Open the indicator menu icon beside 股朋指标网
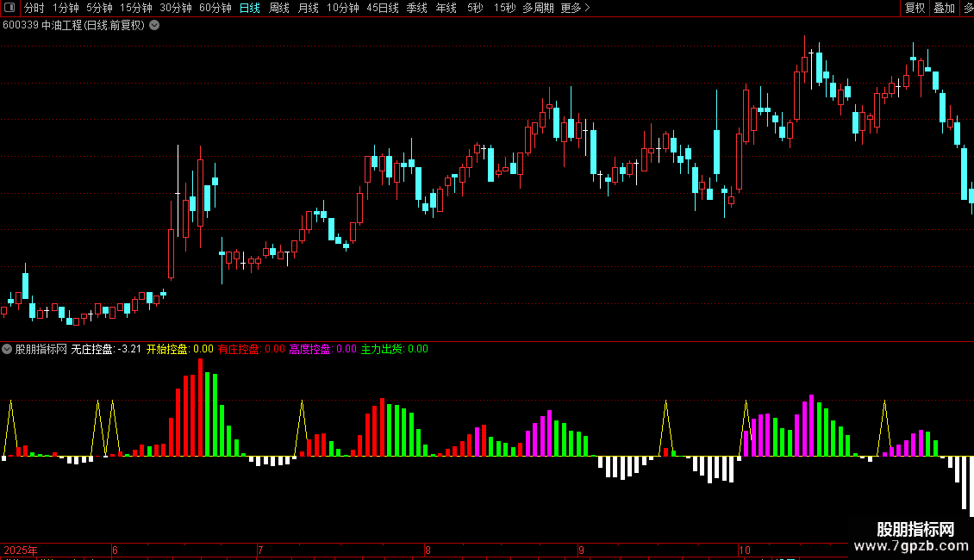The width and height of the screenshot is (974, 560). click(x=7, y=349)
